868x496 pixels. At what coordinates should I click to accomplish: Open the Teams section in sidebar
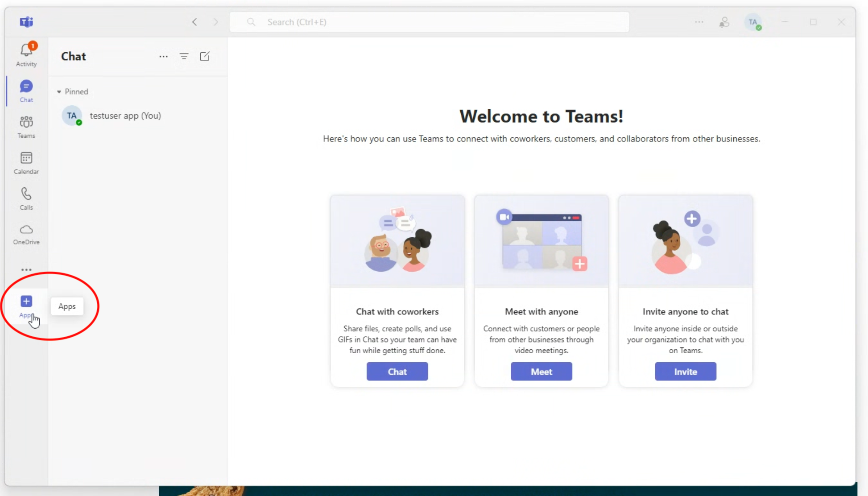(x=26, y=127)
